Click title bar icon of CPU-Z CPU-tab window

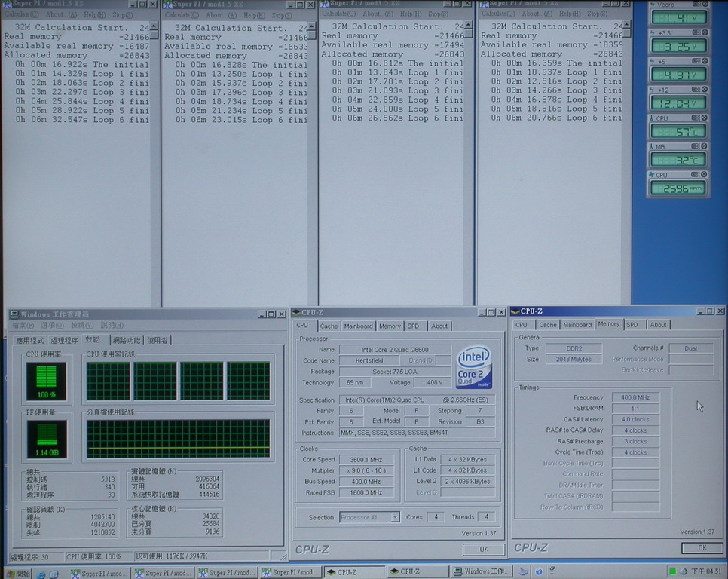coord(296,312)
